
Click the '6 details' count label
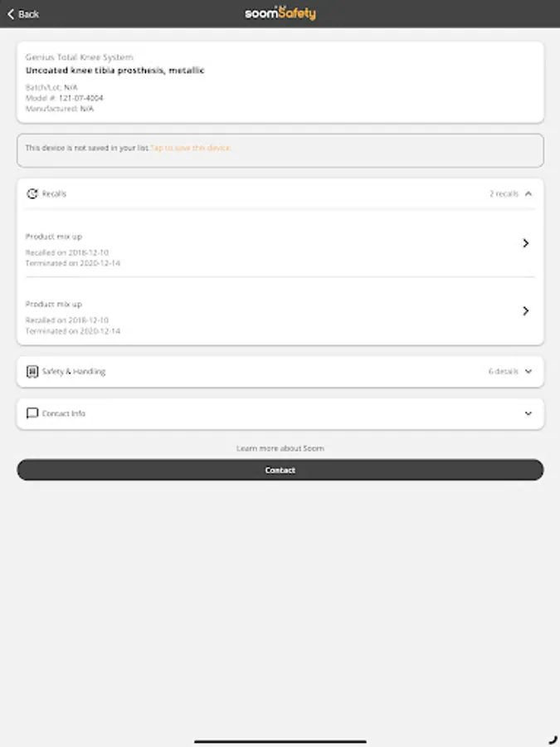pos(503,372)
